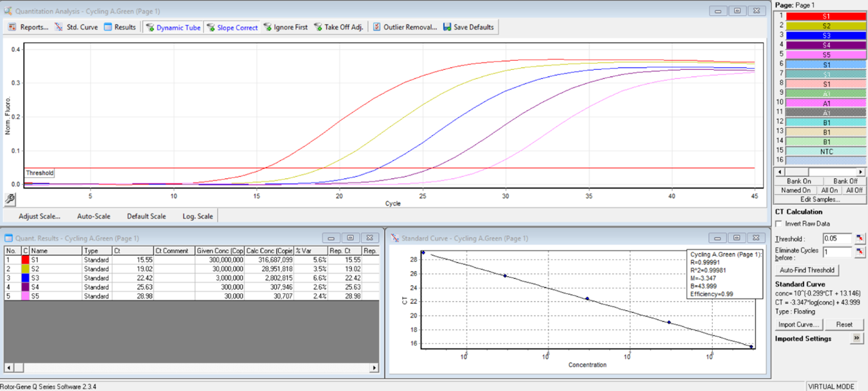
Task: Select Auto-Scale for the graph
Action: pos(94,216)
